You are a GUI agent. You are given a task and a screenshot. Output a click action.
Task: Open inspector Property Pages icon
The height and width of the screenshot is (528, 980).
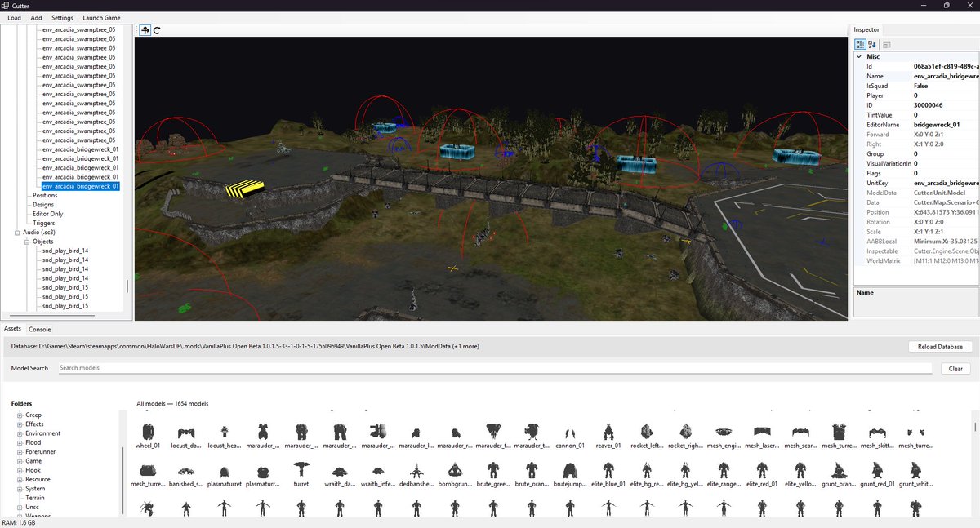(887, 44)
